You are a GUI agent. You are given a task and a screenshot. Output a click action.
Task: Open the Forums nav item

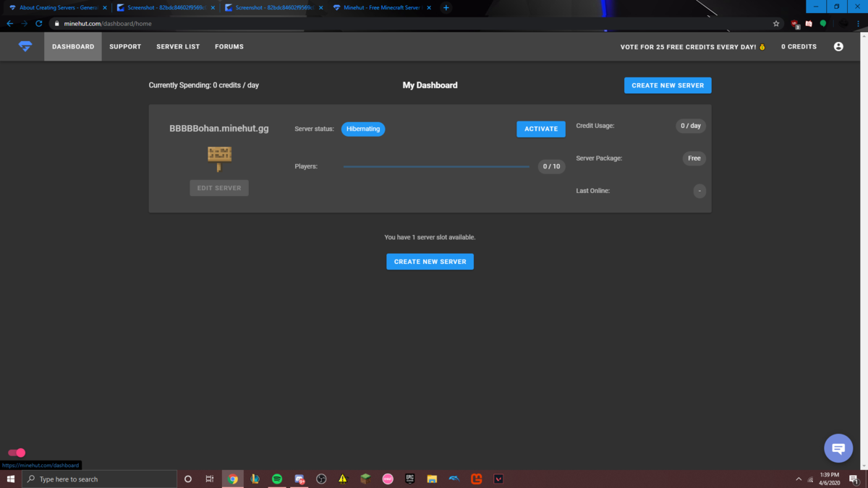[x=229, y=46]
